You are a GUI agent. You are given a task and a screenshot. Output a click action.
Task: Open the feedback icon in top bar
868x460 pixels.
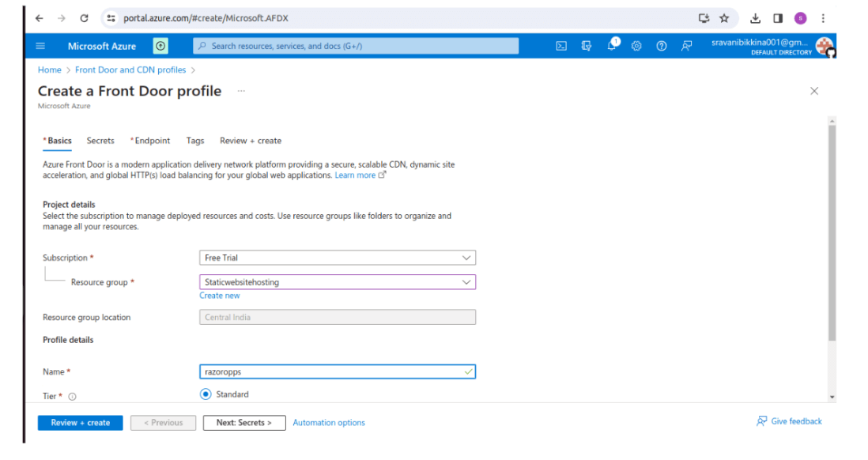coord(687,46)
